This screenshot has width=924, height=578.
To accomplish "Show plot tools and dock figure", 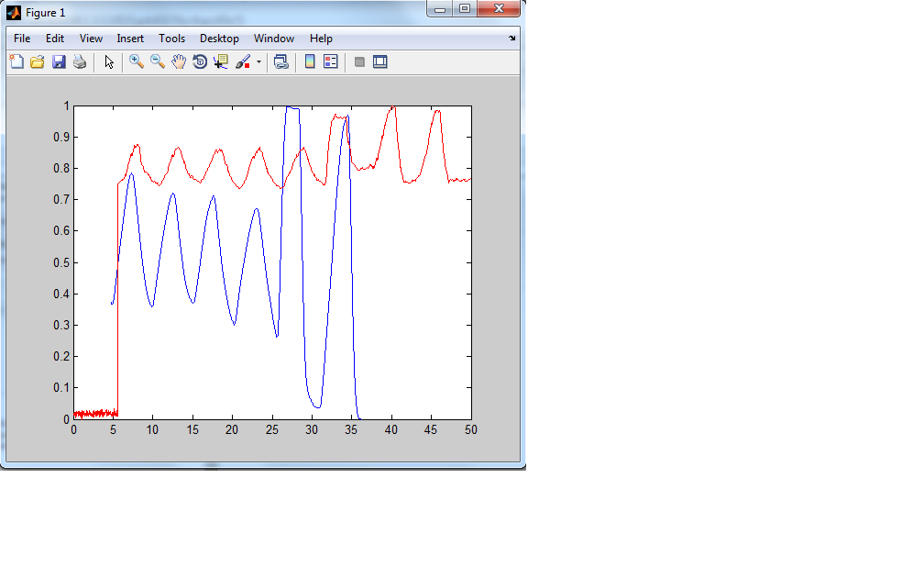I will click(380, 62).
